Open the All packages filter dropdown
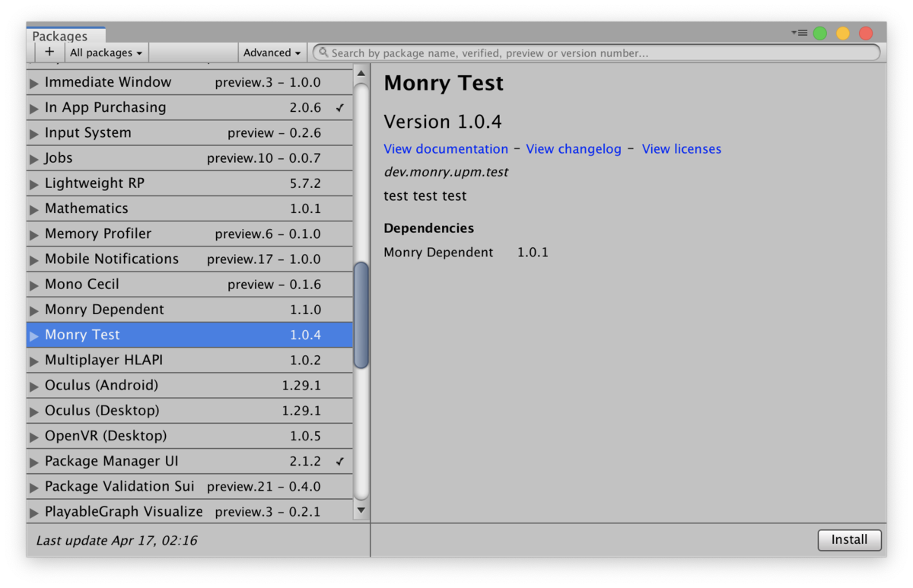The height and width of the screenshot is (588, 913). 107,52
